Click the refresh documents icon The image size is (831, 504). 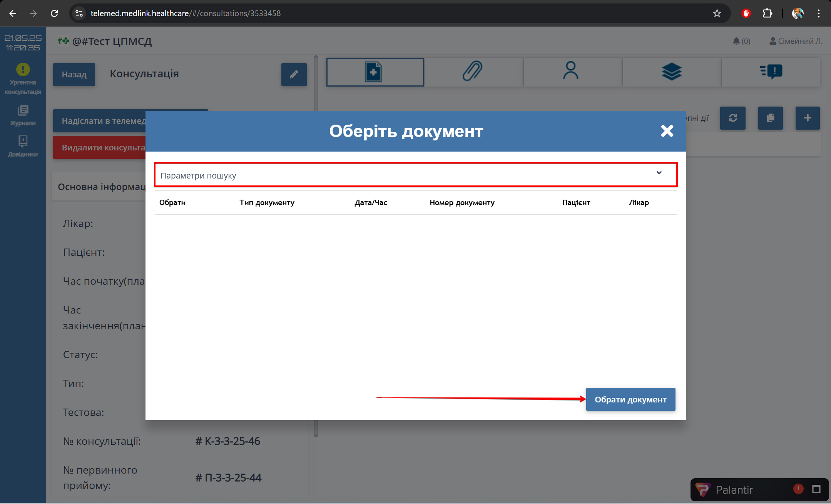732,118
